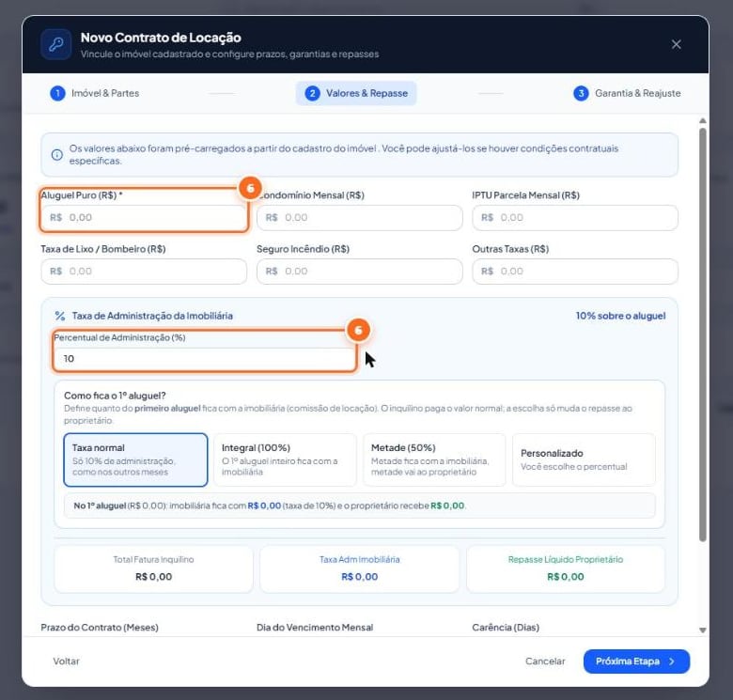
Task: Click the Repasse Líquido Proprietário card
Action: pos(565,568)
